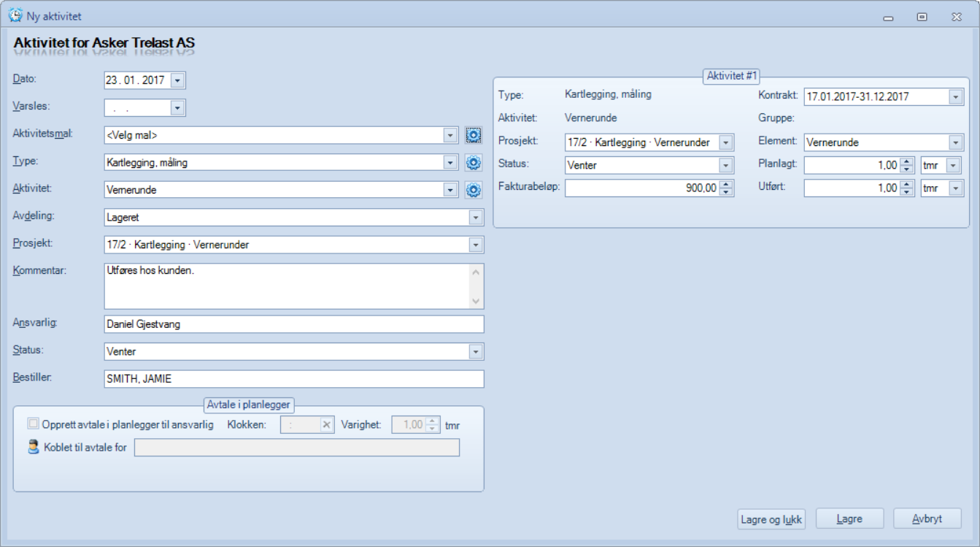The width and height of the screenshot is (980, 547).
Task: Click the Aktivitet #1 group title
Action: (x=733, y=76)
